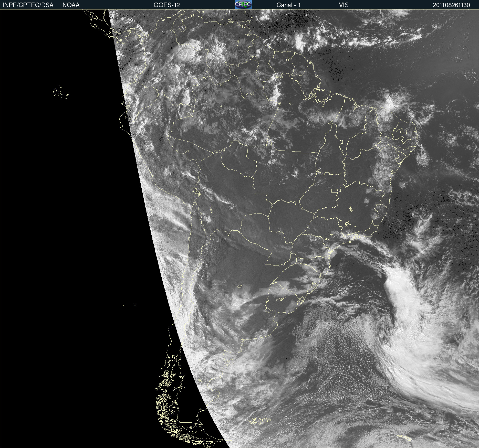The width and height of the screenshot is (479, 448).
Task: Click the CPTEC logo in header
Action: pos(243,5)
